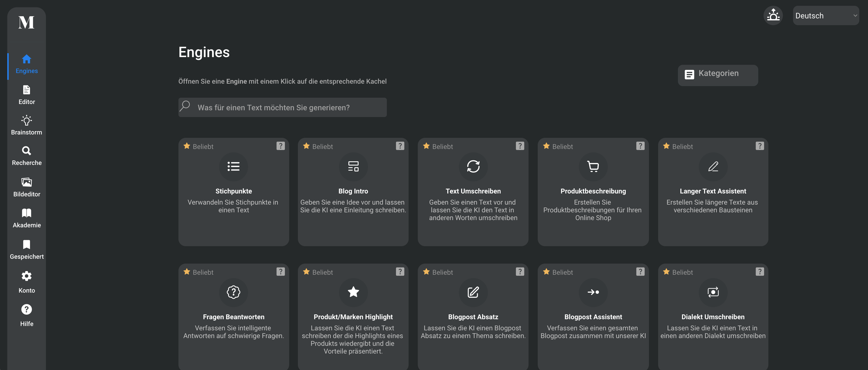
Task: Open the Editor in sidebar
Action: point(27,95)
